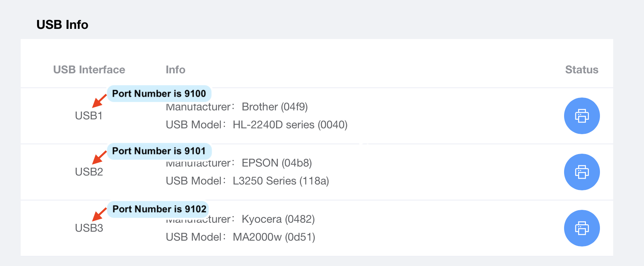Click the printer status icon for USB2
Image resolution: width=644 pixels, height=266 pixels.
(582, 172)
